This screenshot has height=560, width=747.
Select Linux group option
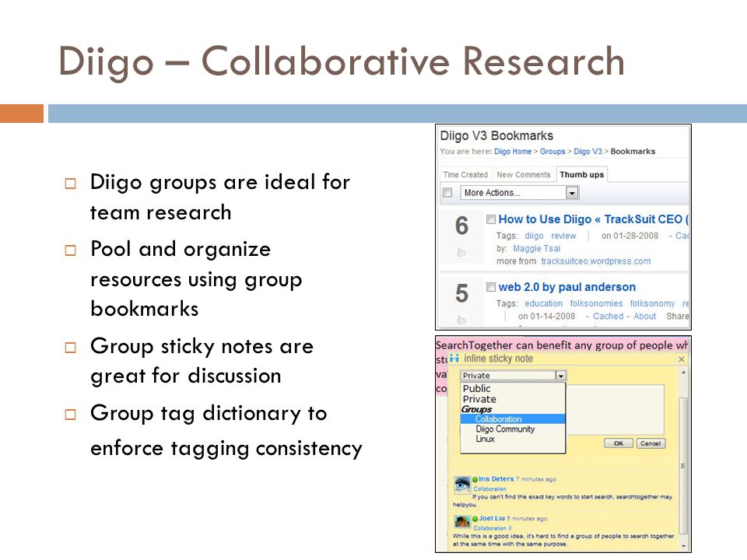coord(485,439)
